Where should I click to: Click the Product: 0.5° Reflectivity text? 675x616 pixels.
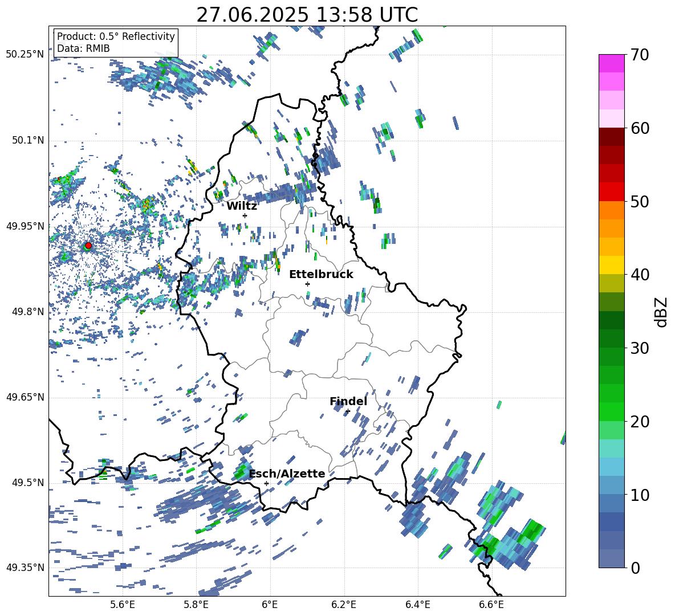116,36
